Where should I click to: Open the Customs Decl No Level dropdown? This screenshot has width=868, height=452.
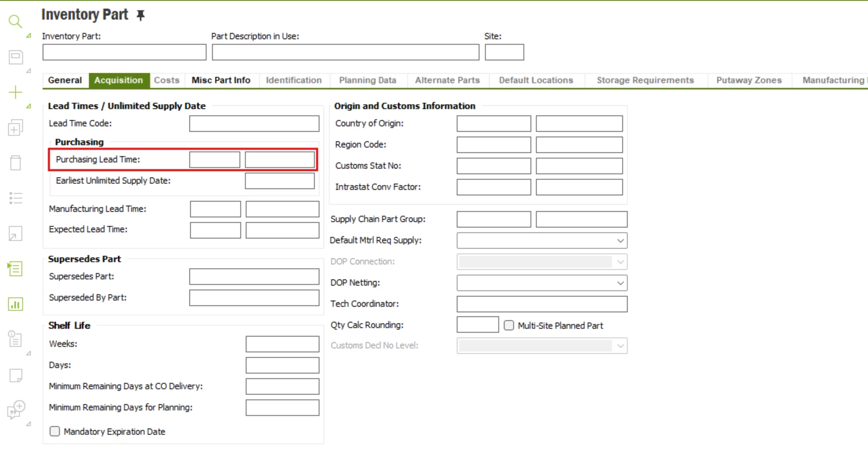[542, 346]
